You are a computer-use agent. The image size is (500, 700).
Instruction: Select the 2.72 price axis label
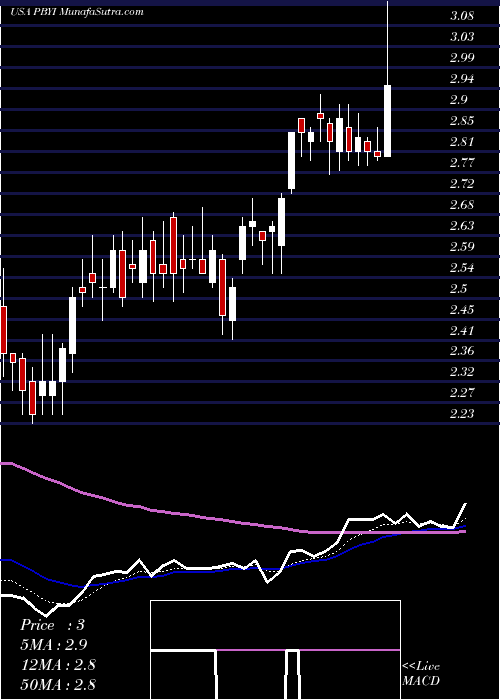(462, 183)
